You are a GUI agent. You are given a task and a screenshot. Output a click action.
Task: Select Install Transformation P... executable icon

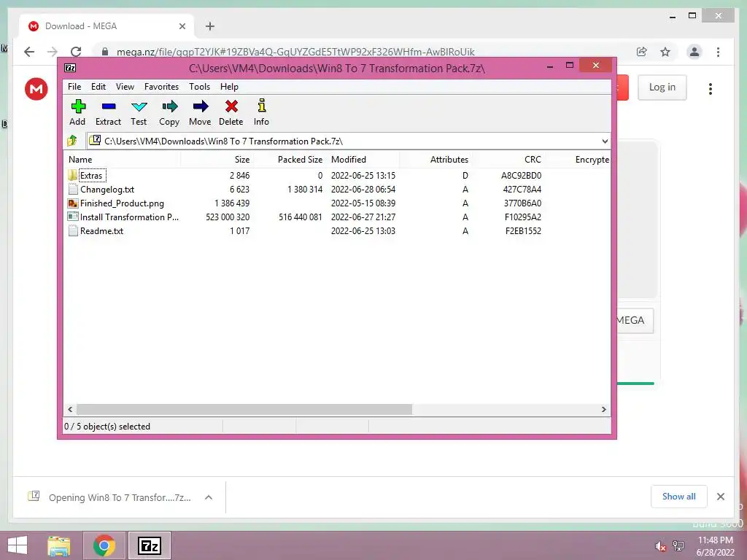[x=73, y=217]
